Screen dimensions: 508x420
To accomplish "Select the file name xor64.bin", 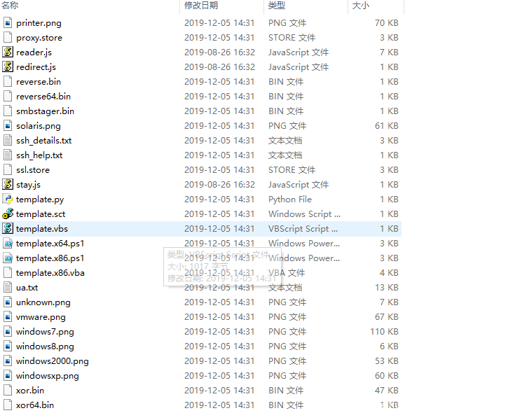I will (x=35, y=405).
